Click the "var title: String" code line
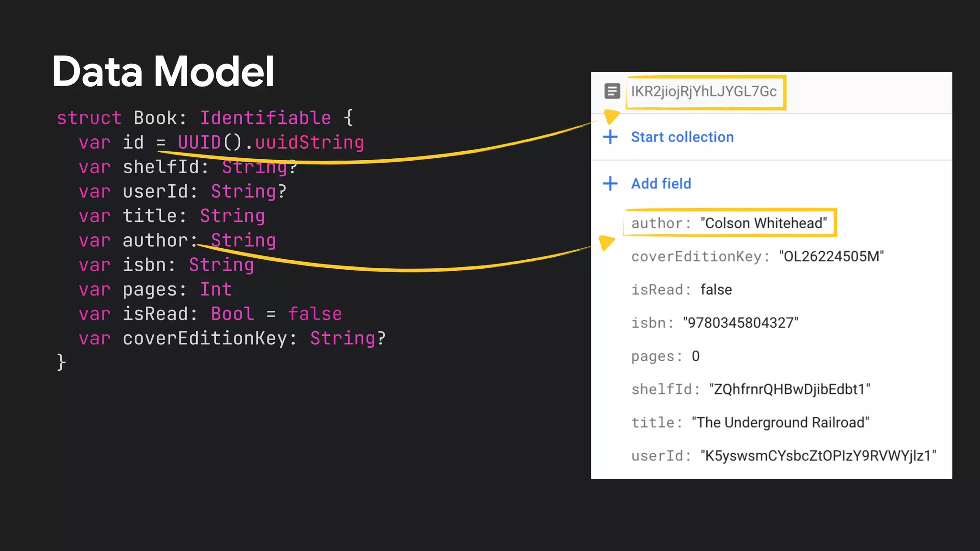Screen dimensions: 980x551 (172, 216)
